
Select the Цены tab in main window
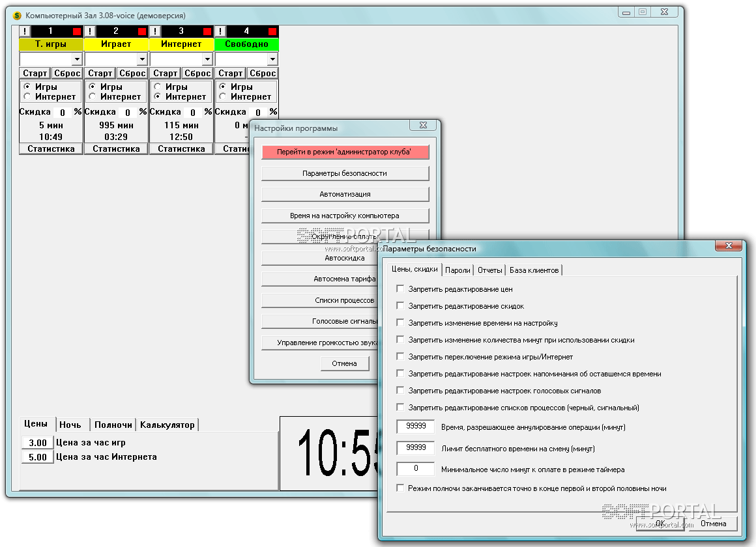36,424
